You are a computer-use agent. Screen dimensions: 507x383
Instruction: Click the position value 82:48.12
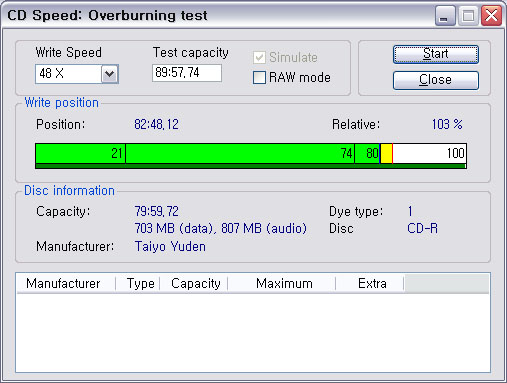coord(156,124)
